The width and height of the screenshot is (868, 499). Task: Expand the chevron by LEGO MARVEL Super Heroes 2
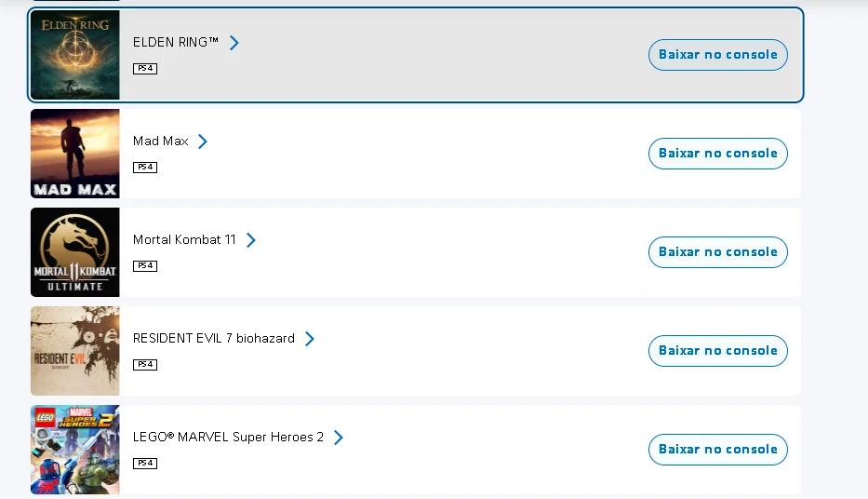(339, 438)
